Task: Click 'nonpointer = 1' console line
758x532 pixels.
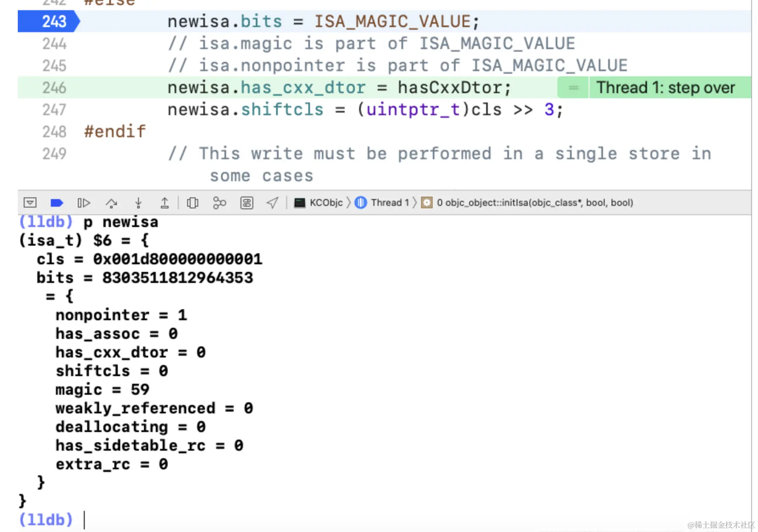Action: (122, 315)
